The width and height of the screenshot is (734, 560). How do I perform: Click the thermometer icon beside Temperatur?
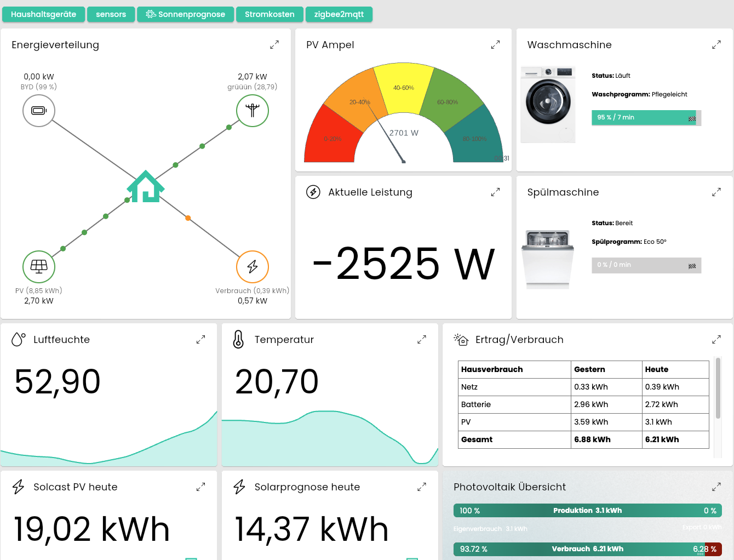(x=238, y=340)
